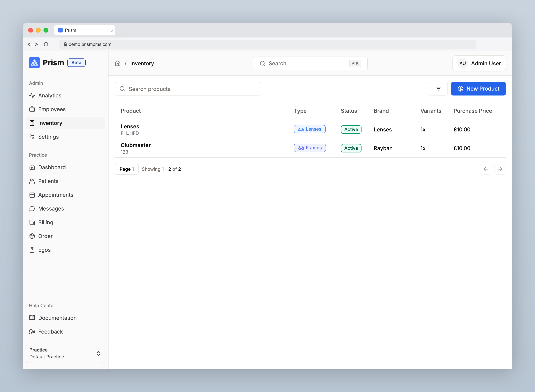Go to next page of products

click(x=500, y=169)
